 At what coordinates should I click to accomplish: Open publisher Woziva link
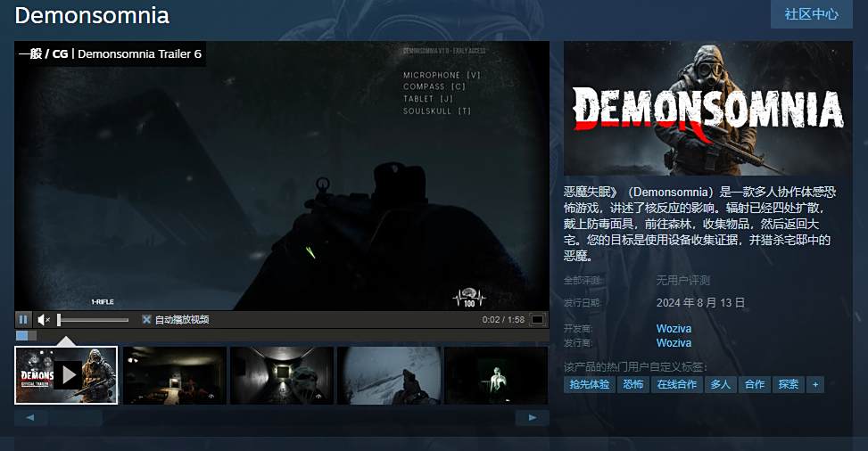[674, 343]
